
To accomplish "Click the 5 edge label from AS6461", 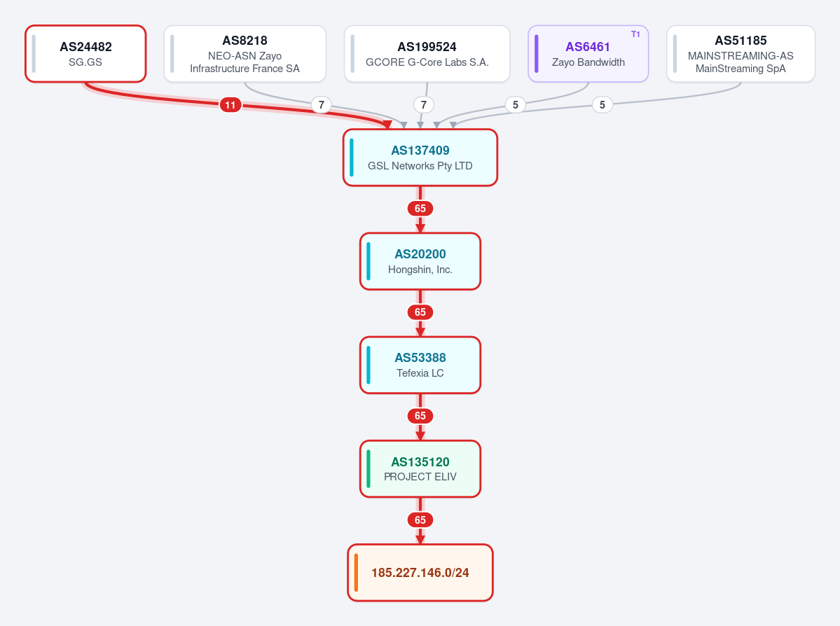I will pos(516,105).
